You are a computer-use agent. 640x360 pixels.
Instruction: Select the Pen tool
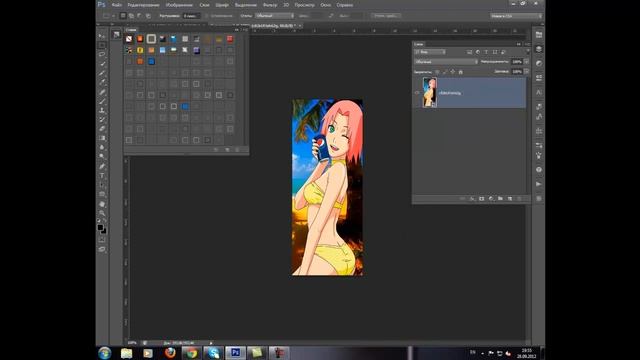click(102, 167)
